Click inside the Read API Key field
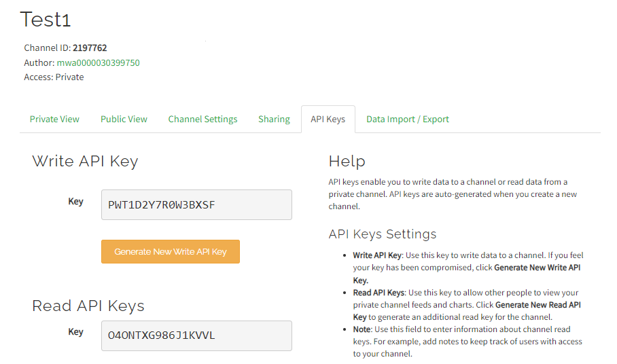This screenshot has width=617, height=364. pyautogui.click(x=196, y=335)
